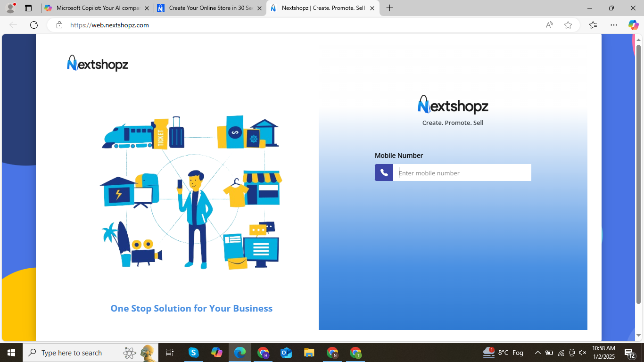Open the Chrome profile H taskbar icon
Image resolution: width=644 pixels, height=362 pixels.
(x=263, y=353)
